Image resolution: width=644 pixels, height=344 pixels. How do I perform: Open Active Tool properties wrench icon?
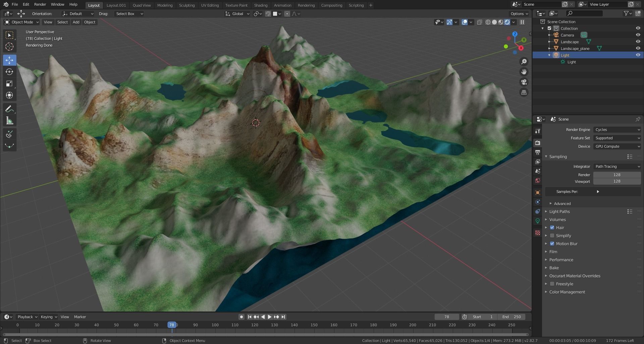coord(538,131)
